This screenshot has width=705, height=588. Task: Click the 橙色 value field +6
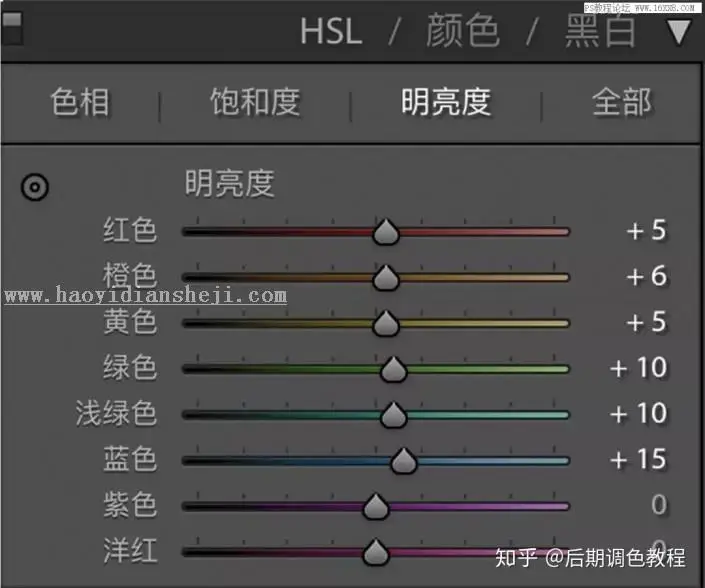click(x=647, y=276)
